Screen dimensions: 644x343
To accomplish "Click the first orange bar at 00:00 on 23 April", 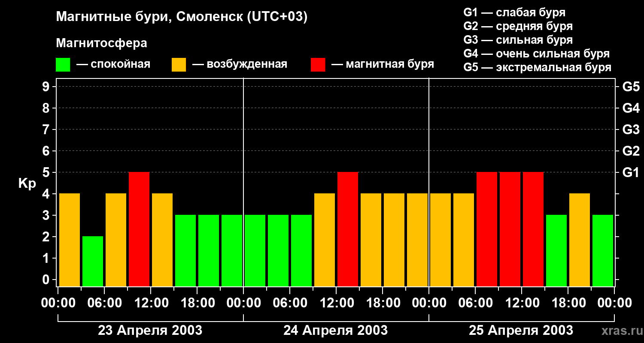I will point(70,240).
